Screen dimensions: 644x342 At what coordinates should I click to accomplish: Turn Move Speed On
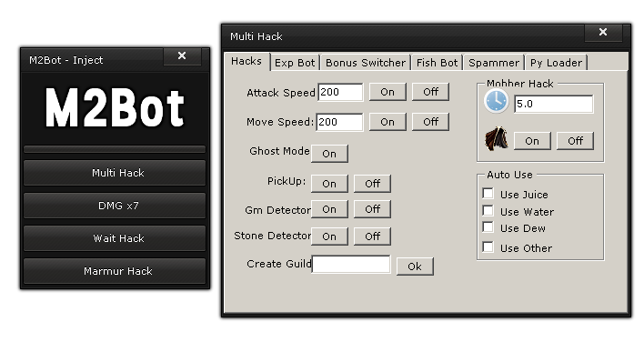[x=387, y=122]
